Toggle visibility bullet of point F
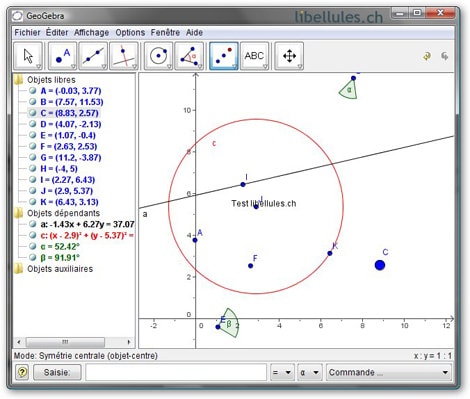470x399 pixels. (x=32, y=146)
